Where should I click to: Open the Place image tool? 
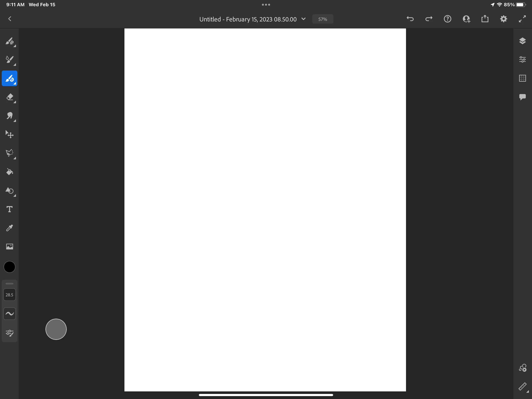tap(9, 246)
